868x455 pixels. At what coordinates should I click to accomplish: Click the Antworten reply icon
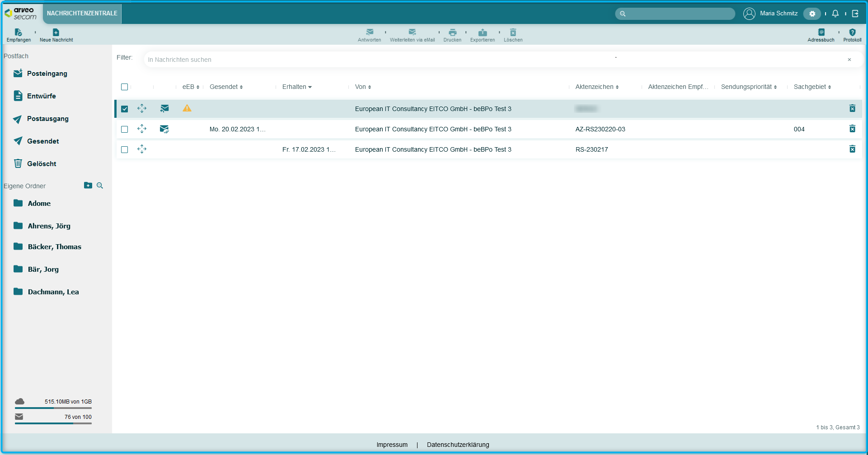click(x=369, y=32)
